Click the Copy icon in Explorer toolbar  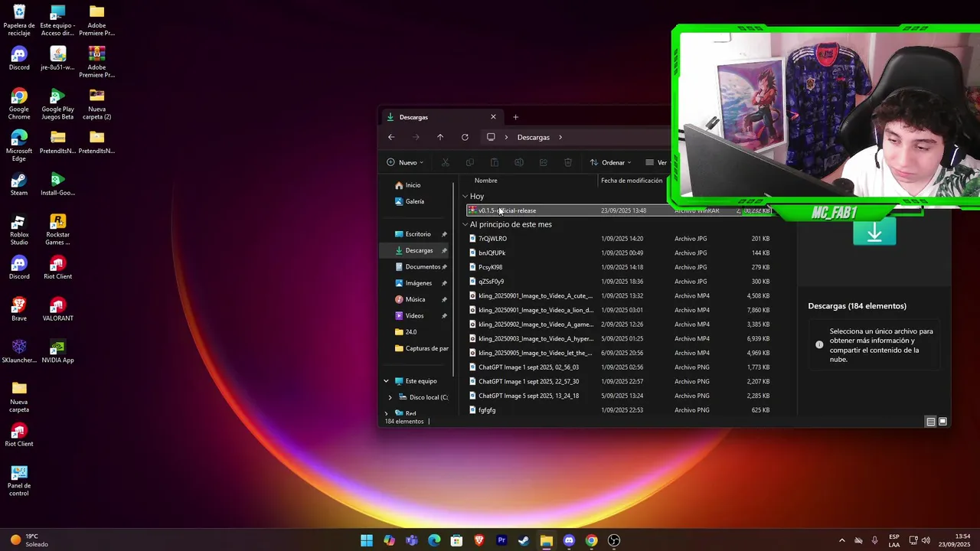(470, 162)
